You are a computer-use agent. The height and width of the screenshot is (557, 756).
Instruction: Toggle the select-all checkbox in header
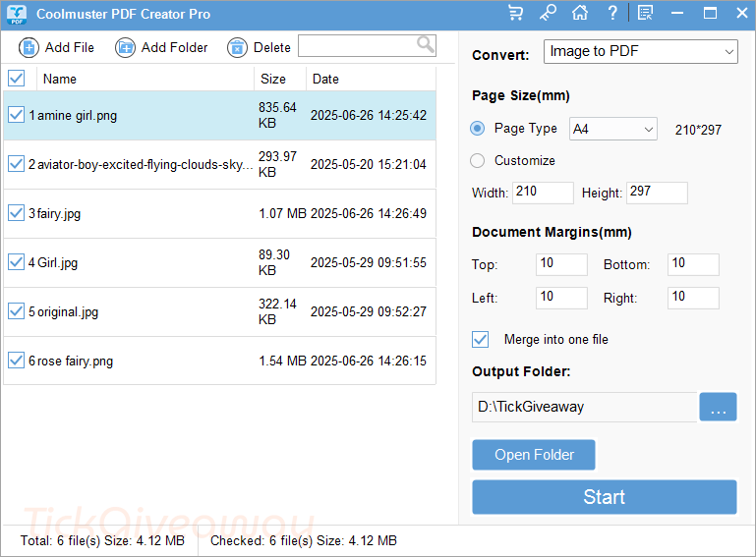(x=17, y=78)
